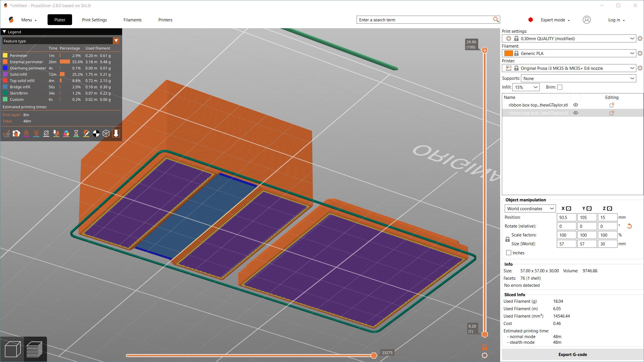Hide ribbon box bottom object eye icon

click(x=576, y=113)
